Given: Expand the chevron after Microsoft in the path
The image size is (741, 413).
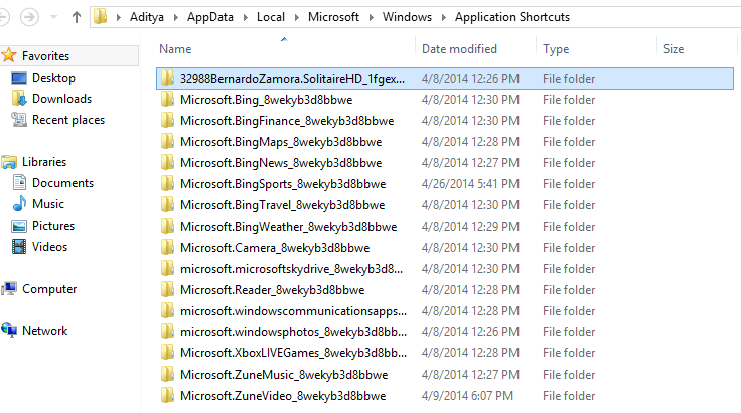Looking at the screenshot, I should click(371, 17).
